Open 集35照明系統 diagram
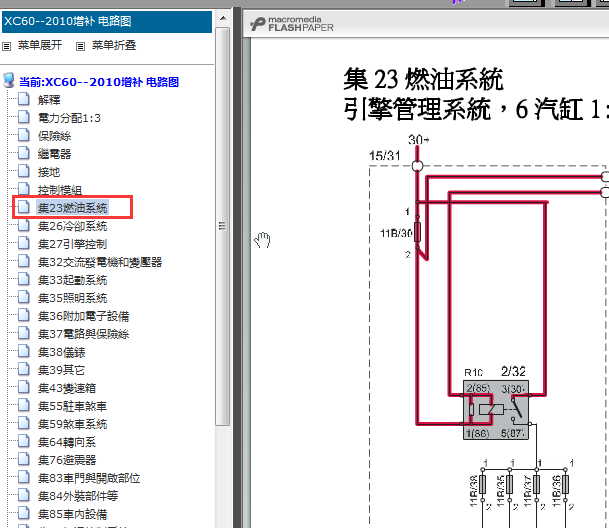609x528 pixels. pos(72,298)
